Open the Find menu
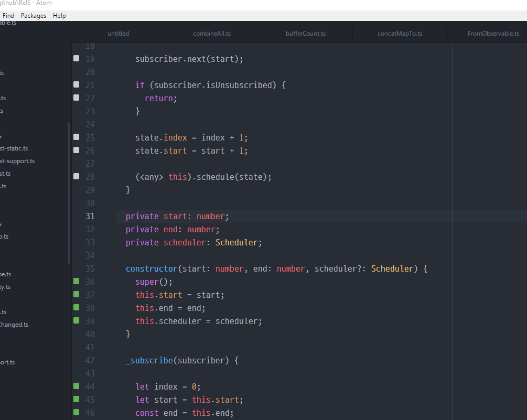Screen dimensions: 527x420 coord(8,16)
